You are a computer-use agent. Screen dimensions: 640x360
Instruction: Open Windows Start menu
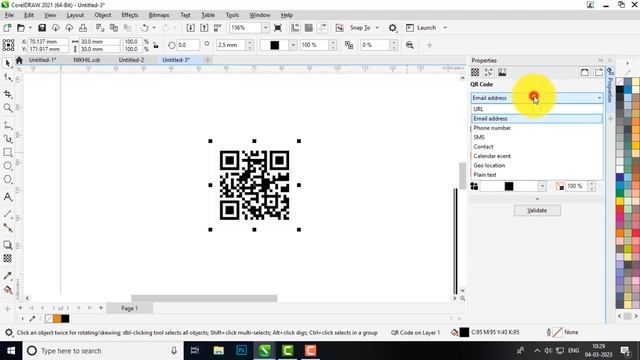[x=11, y=351]
